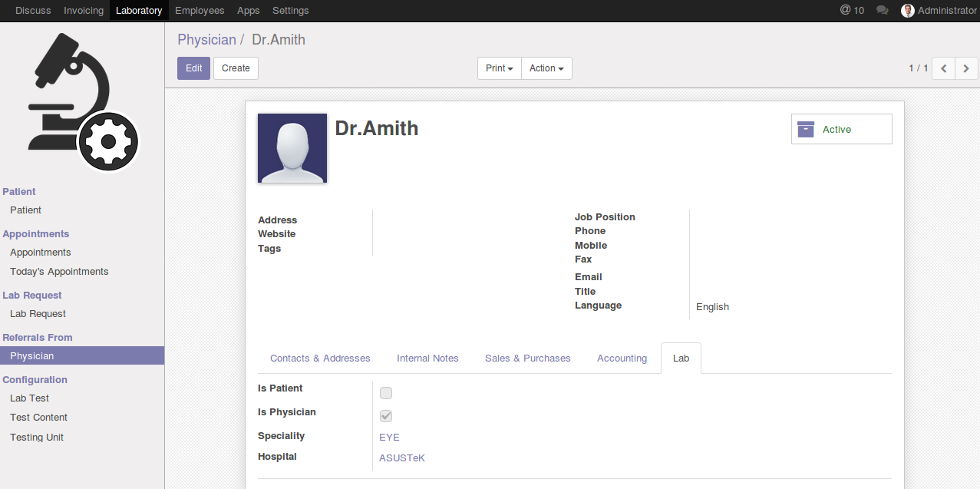Screen dimensions: 980x489
Task: Open the EYE speciality link
Action: (389, 438)
